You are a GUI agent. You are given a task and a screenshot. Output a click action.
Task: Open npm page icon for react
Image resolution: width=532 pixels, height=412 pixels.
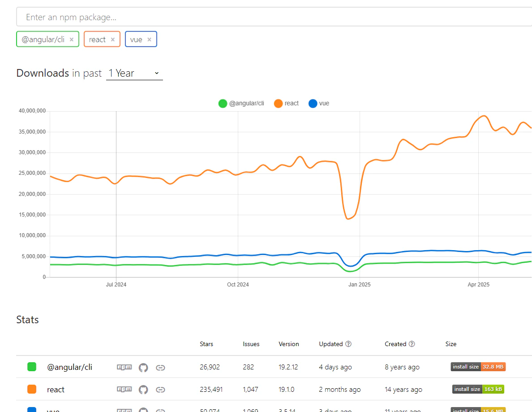pos(124,389)
